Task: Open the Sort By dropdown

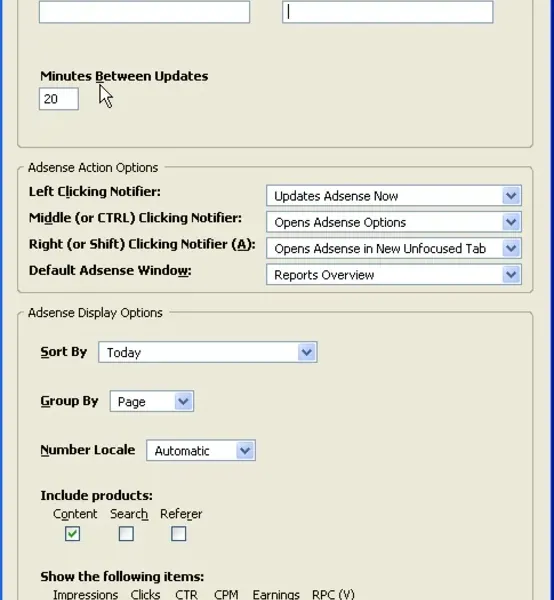Action: [x=208, y=352]
